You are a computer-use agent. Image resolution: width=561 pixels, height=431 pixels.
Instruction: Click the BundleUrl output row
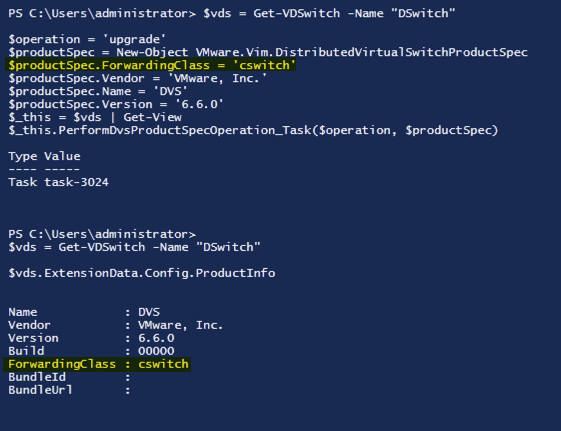(x=69, y=390)
